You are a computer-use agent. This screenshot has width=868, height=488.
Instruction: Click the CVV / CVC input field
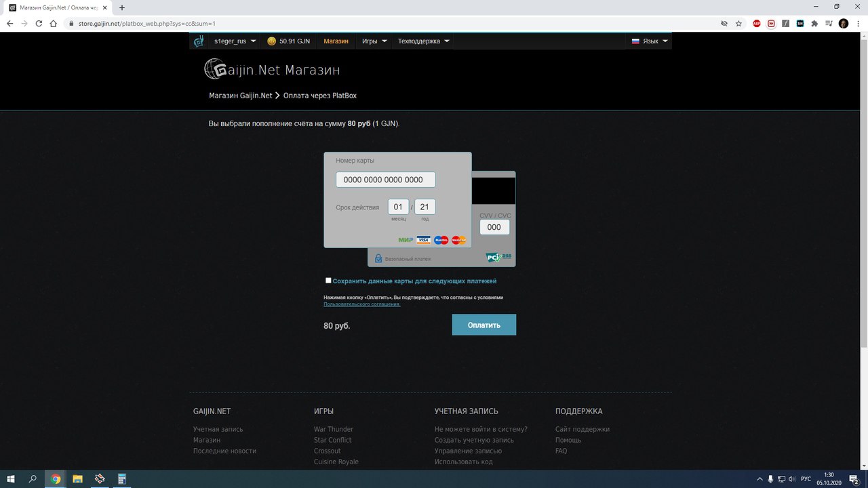[494, 227]
